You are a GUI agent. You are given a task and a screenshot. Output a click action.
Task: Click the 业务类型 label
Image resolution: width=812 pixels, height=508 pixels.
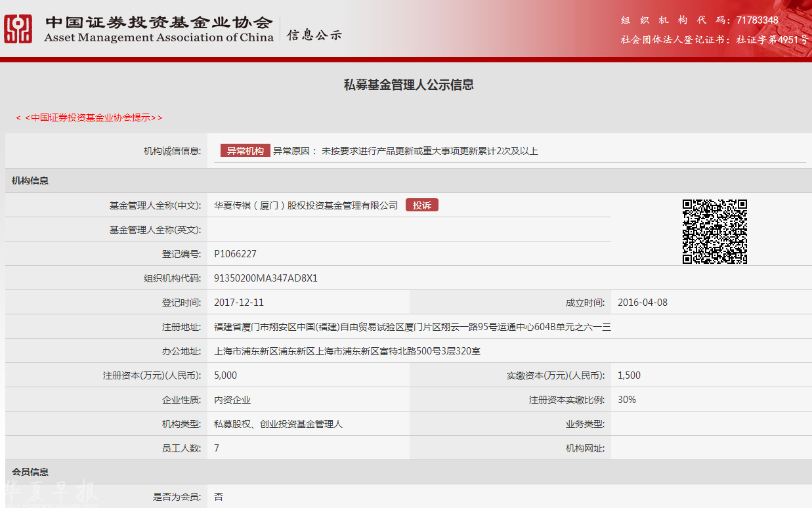tap(585, 424)
